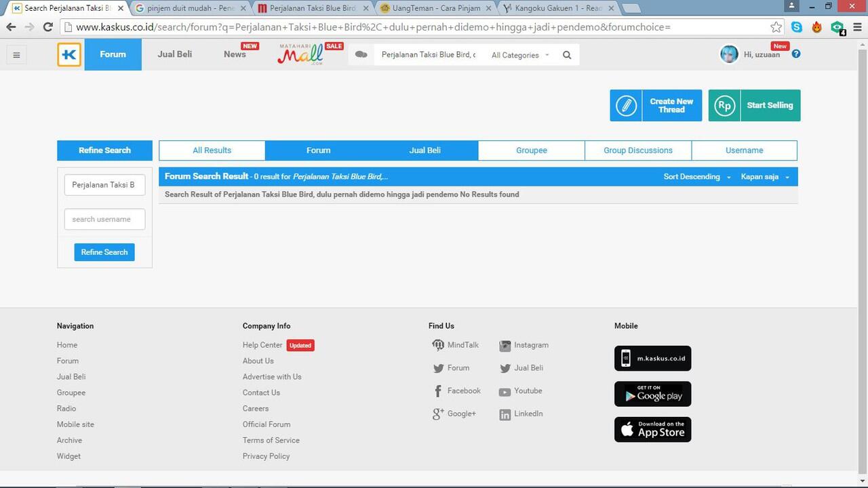Open the Forum item in top navigation
The image size is (868, 488).
click(x=113, y=54)
